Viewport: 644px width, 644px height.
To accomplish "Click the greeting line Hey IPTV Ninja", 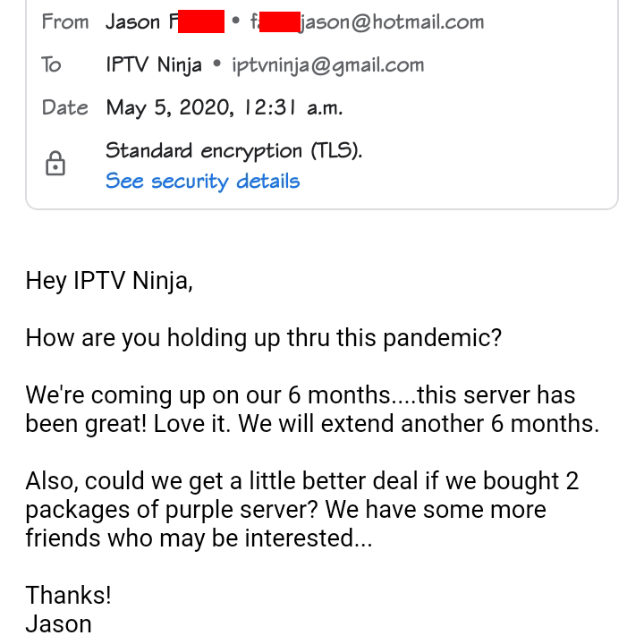I will tap(109, 282).
